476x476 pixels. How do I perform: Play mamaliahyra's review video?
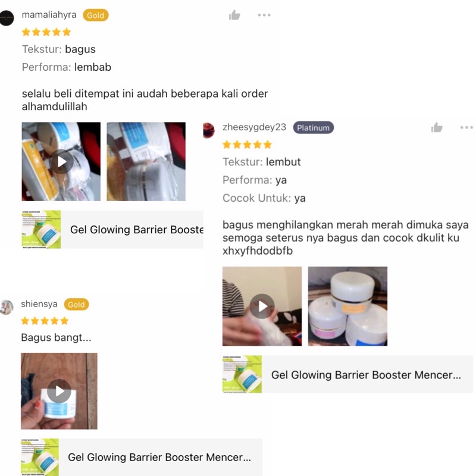(x=61, y=161)
